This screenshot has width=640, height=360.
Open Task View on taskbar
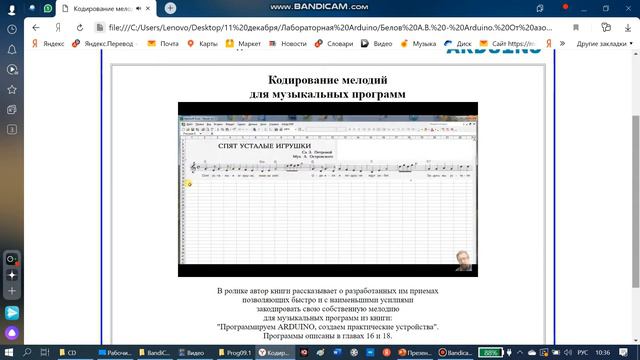click(x=44, y=352)
